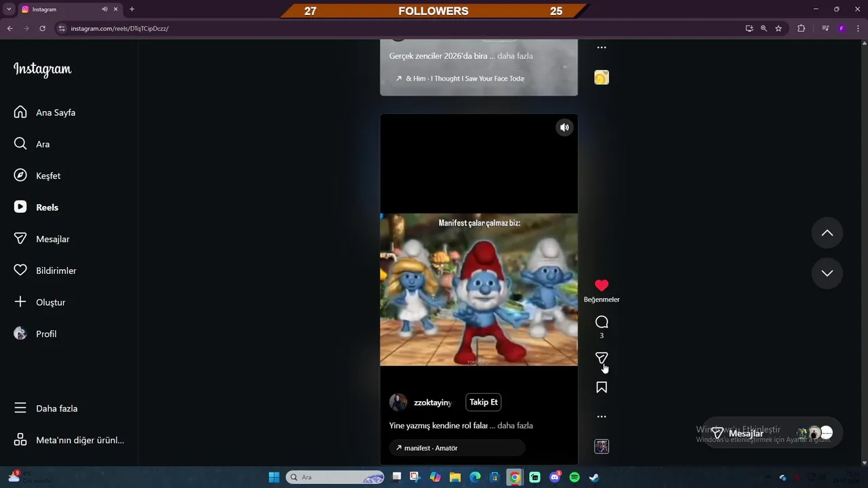
Task: Open Discord from taskbar
Action: coord(555,477)
